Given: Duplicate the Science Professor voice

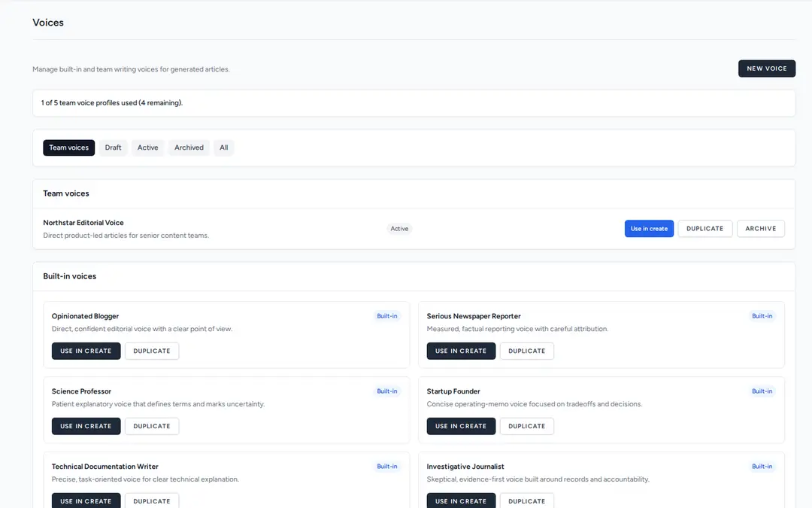Looking at the screenshot, I should [x=152, y=426].
